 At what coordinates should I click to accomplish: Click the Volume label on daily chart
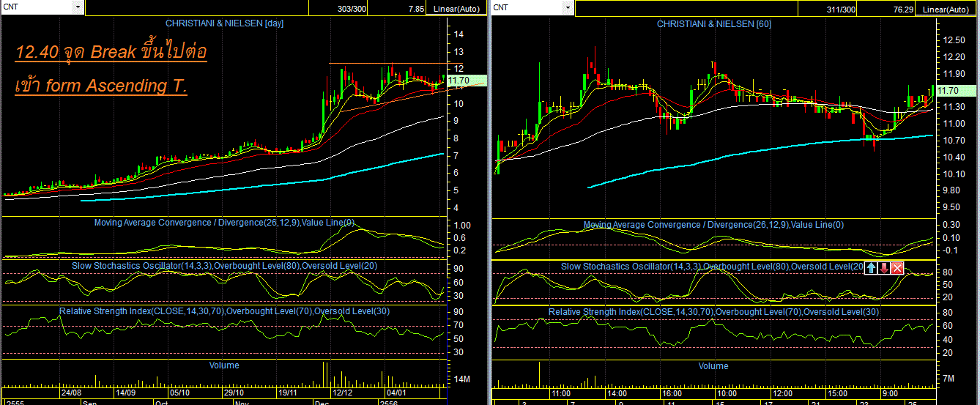tap(224, 365)
